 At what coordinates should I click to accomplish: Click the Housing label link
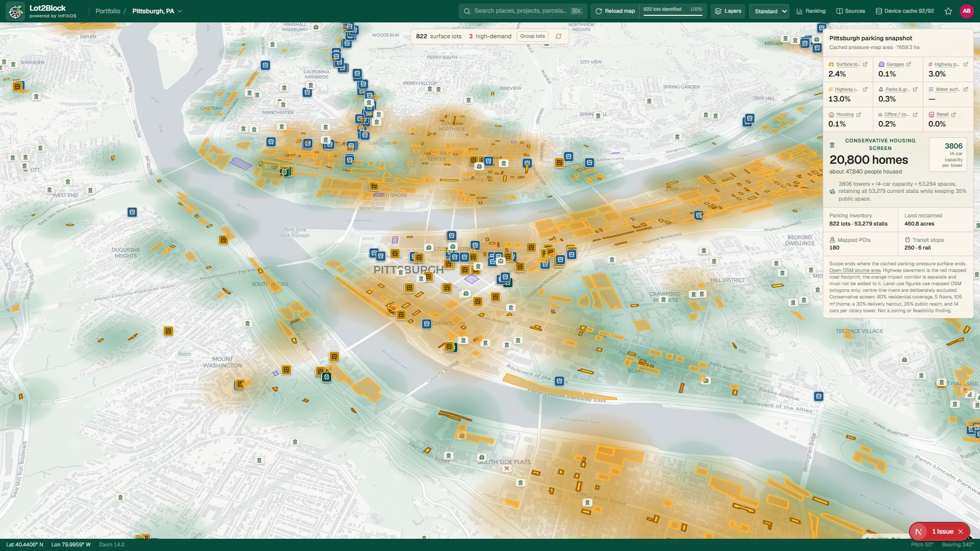(x=845, y=114)
